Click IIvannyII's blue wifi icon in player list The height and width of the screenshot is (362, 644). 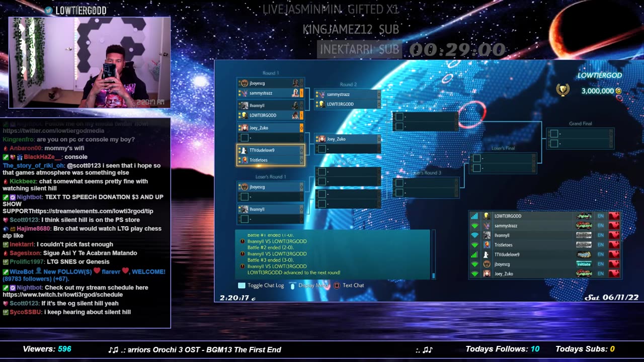(474, 235)
